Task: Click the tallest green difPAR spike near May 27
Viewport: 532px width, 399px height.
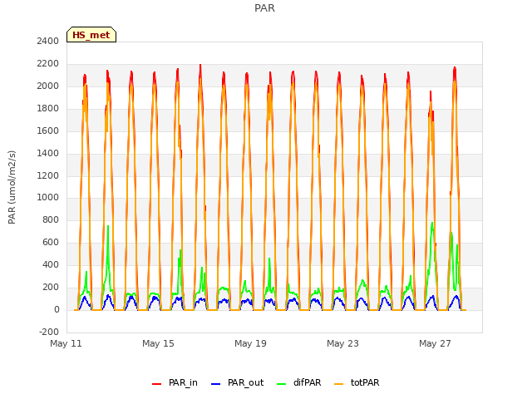Action: point(432,224)
